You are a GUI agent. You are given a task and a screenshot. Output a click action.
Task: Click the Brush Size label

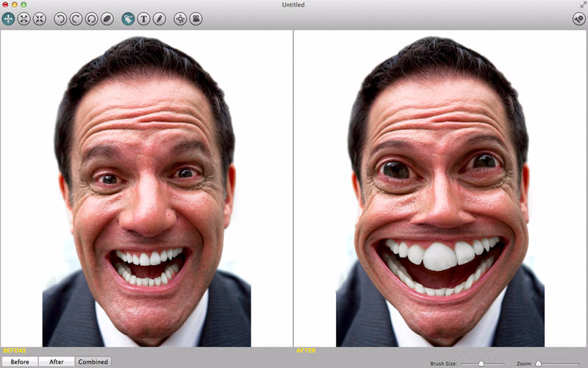tap(444, 364)
